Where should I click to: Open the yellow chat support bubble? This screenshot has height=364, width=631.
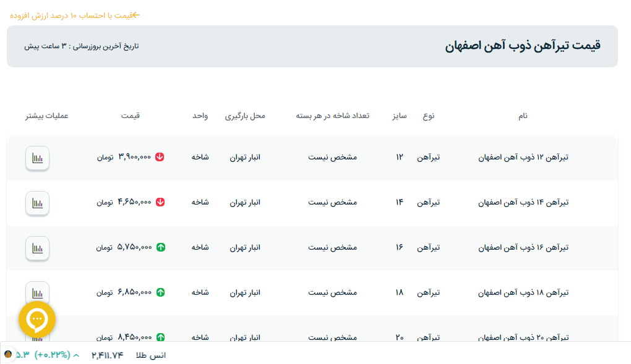tap(37, 319)
